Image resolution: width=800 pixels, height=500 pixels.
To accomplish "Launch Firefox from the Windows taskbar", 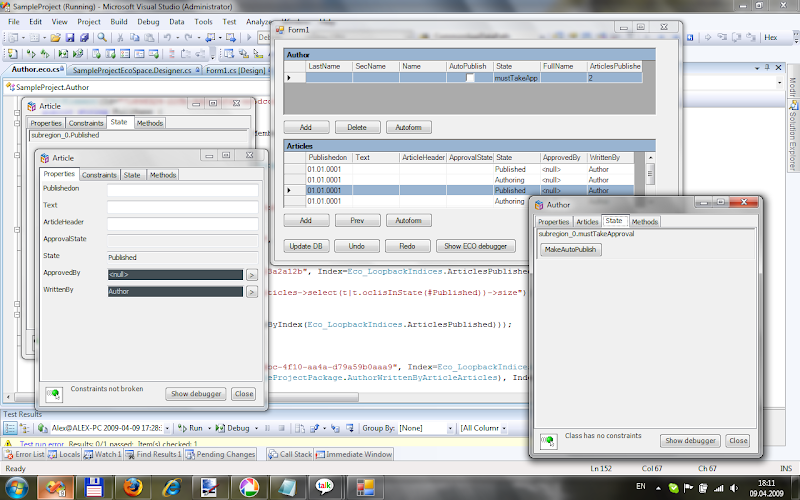I will pyautogui.click(x=131, y=486).
